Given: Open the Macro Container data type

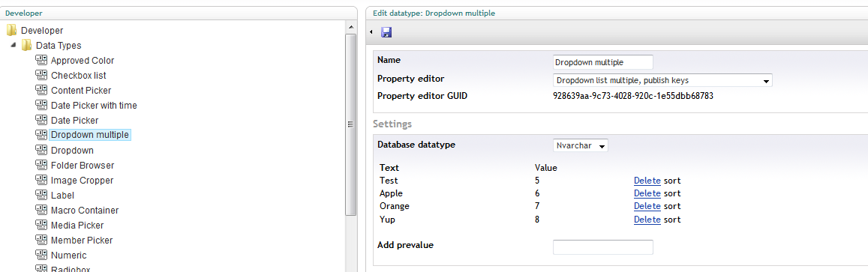Looking at the screenshot, I should click(85, 210).
